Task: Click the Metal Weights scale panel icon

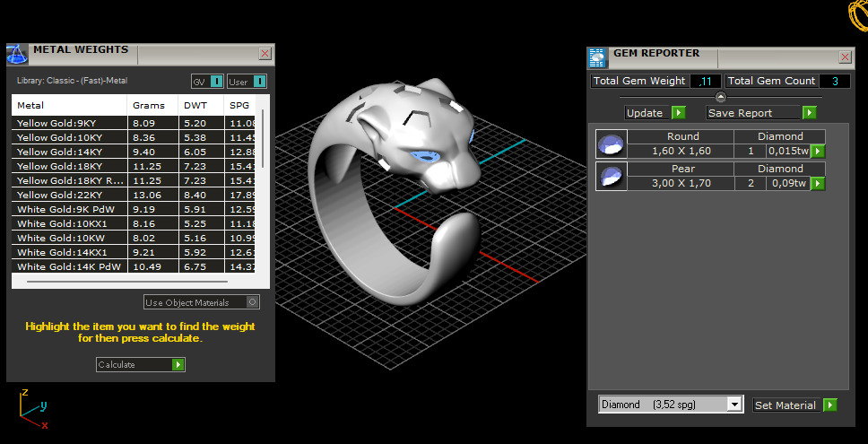Action: (17, 55)
